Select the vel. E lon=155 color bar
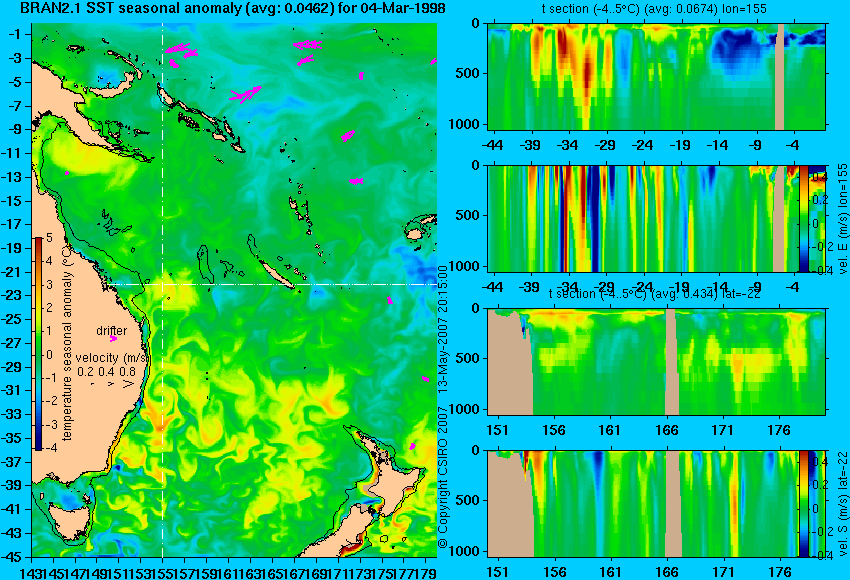This screenshot has height=580, width=850. [803, 218]
